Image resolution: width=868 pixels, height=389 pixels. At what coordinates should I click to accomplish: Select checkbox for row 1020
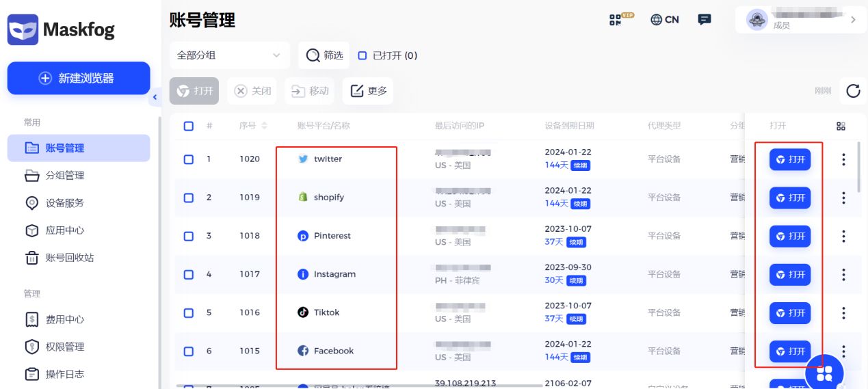(189, 159)
